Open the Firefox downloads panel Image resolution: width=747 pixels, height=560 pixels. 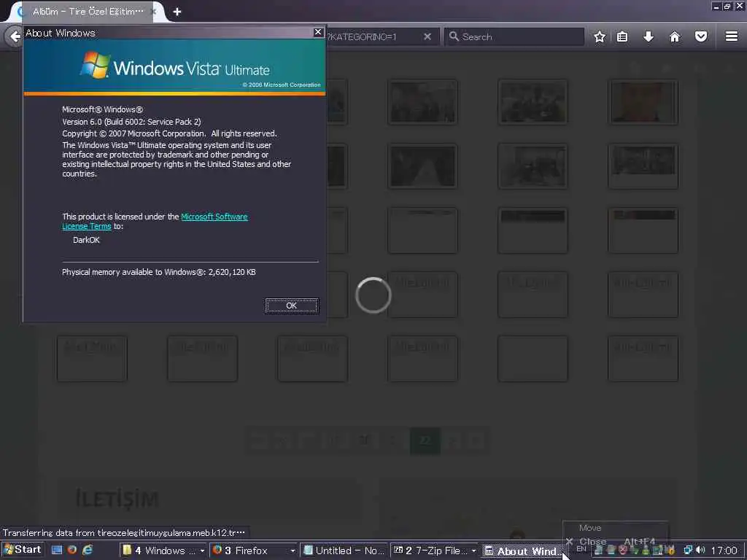point(649,36)
